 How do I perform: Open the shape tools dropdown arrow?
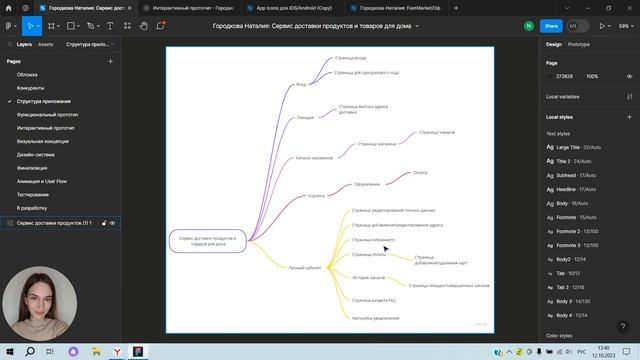[78, 26]
